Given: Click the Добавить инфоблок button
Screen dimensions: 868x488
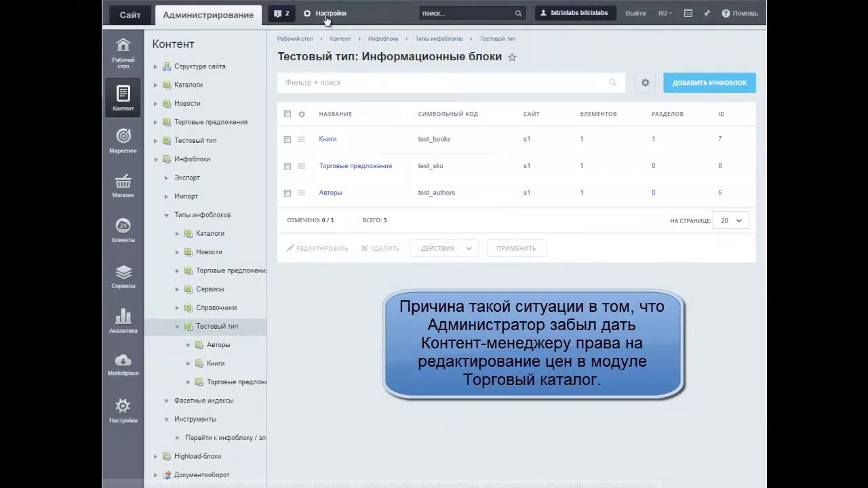Looking at the screenshot, I should (x=709, y=83).
